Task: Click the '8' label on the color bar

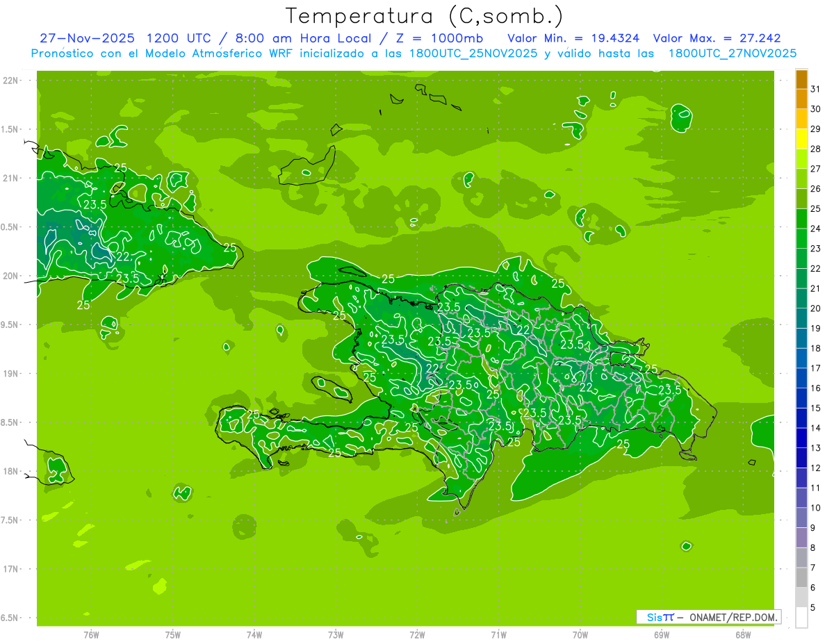Action: [813, 547]
